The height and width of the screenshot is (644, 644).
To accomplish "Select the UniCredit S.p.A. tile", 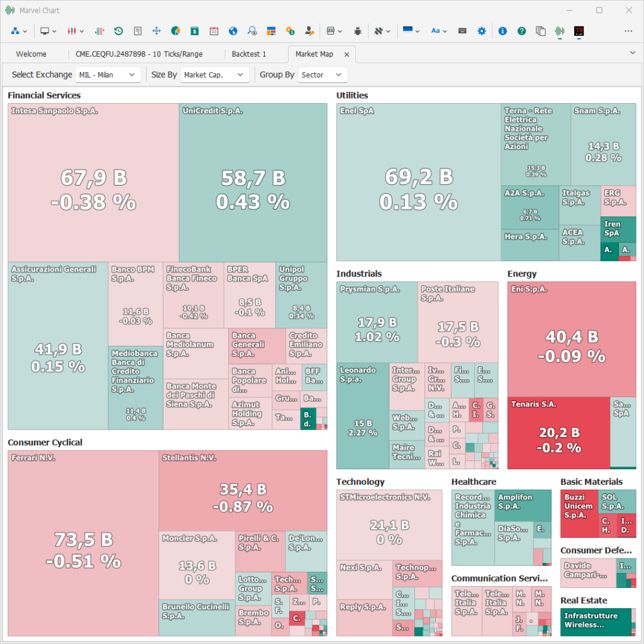I will (x=253, y=183).
